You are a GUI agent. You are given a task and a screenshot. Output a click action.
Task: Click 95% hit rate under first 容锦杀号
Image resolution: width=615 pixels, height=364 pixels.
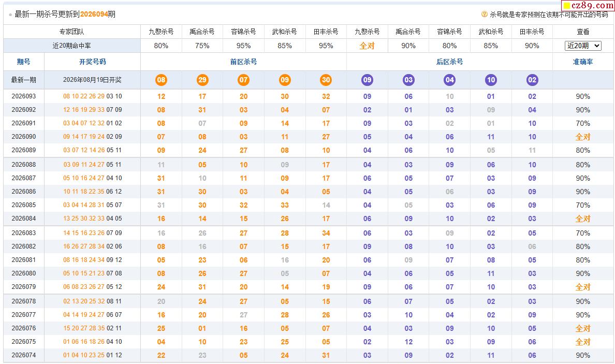pos(244,46)
